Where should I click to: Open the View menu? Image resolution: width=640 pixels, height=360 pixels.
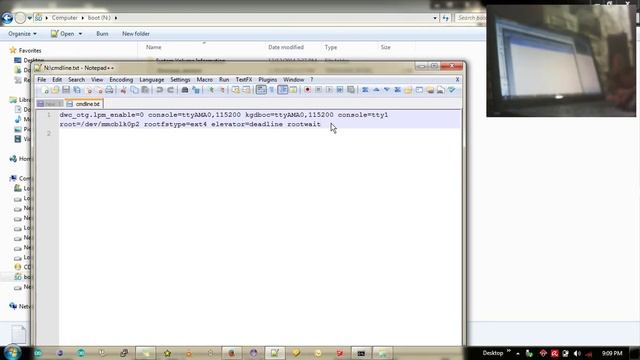[97, 80]
